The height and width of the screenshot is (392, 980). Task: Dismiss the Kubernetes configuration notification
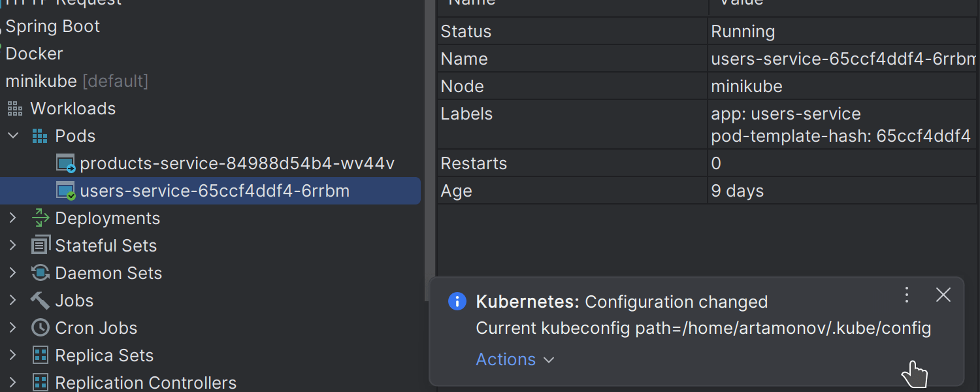point(943,295)
